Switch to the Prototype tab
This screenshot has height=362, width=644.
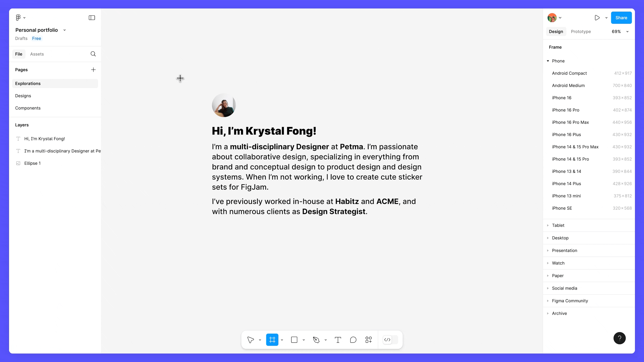(581, 32)
